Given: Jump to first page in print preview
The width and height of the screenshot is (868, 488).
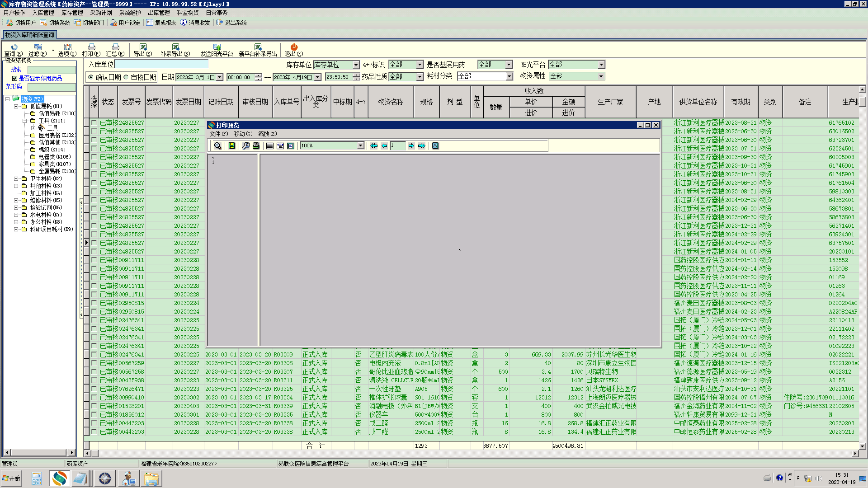Looking at the screenshot, I should tap(373, 146).
